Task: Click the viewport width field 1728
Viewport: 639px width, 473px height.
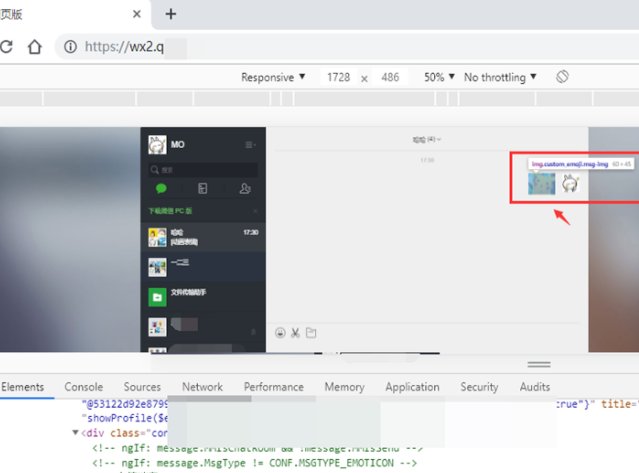Action: (339, 77)
